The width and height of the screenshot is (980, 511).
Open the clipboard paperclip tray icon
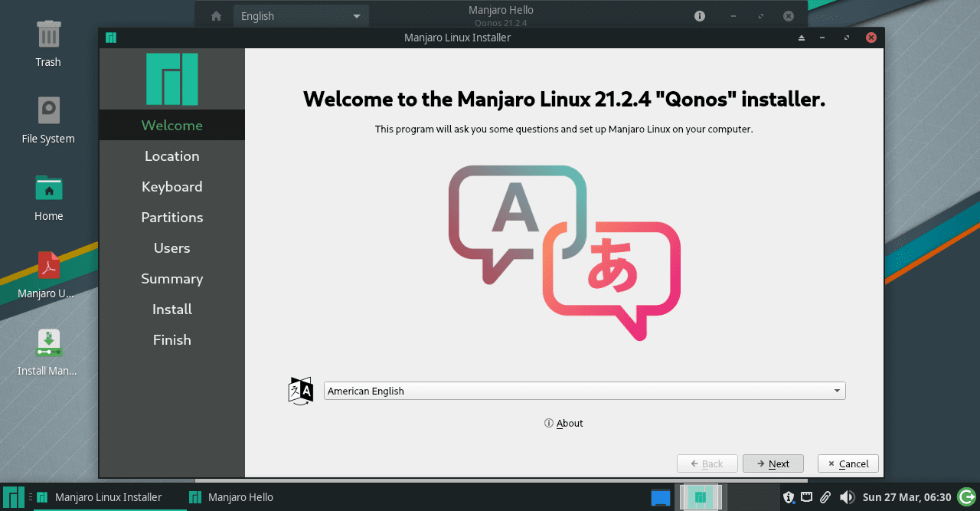[x=825, y=497]
